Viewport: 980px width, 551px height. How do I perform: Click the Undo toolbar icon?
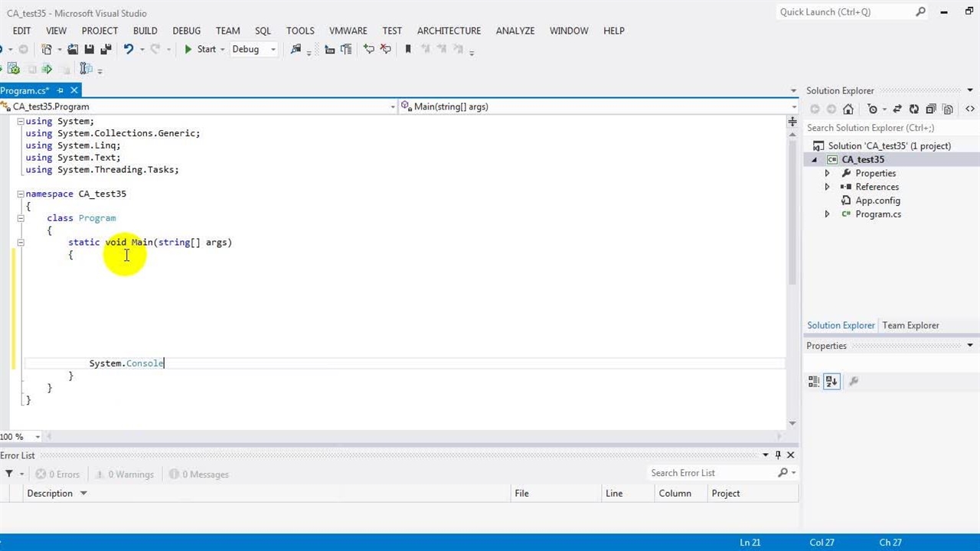(129, 49)
